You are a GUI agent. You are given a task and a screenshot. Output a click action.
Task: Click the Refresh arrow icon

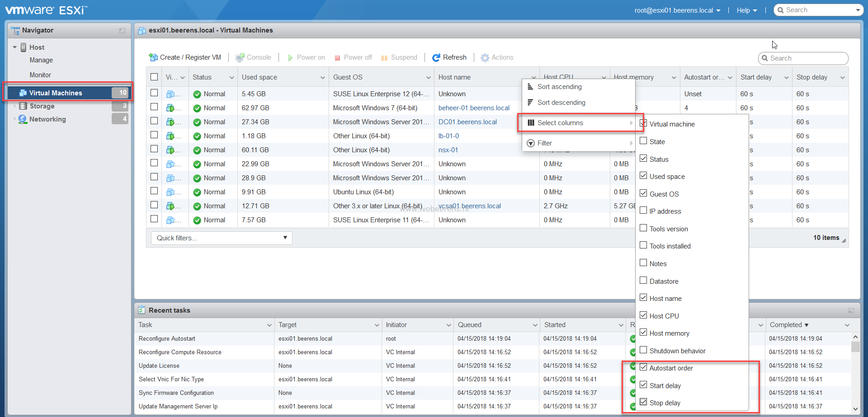pyautogui.click(x=436, y=57)
